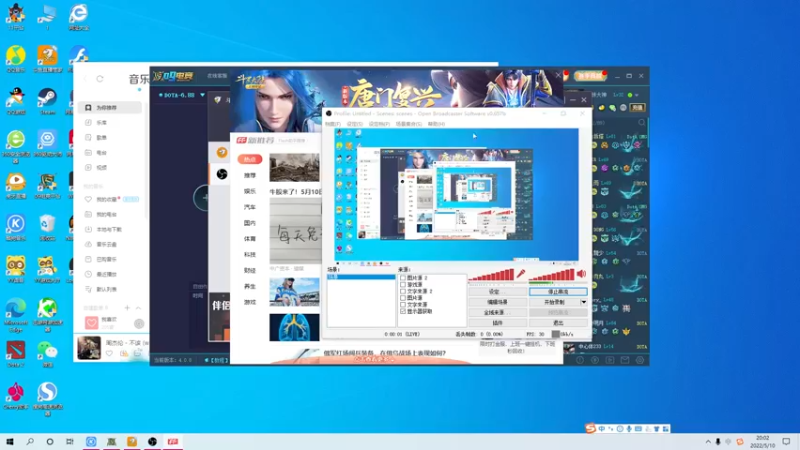Like the current song with heart icon
This screenshot has width=800, height=450.
coord(109,353)
